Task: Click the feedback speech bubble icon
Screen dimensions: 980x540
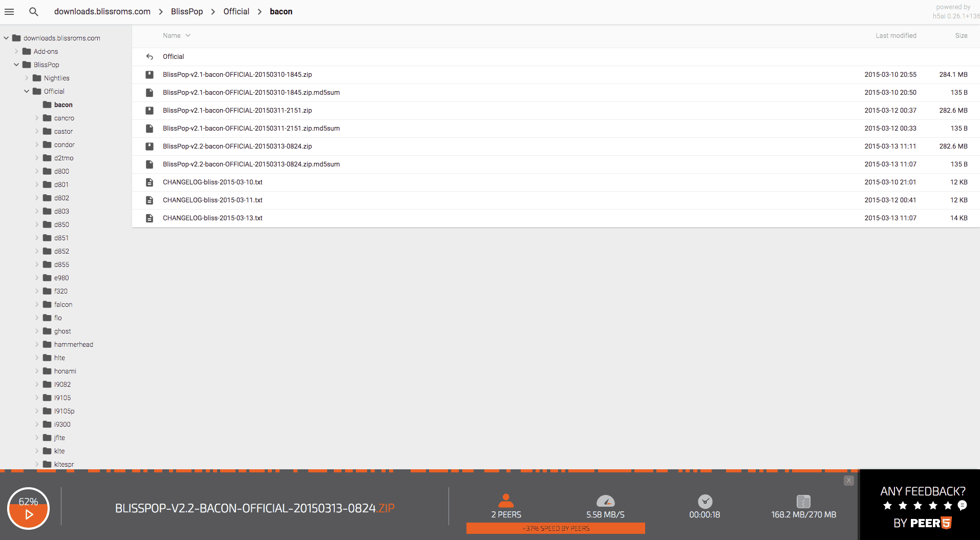Action: tap(963, 505)
